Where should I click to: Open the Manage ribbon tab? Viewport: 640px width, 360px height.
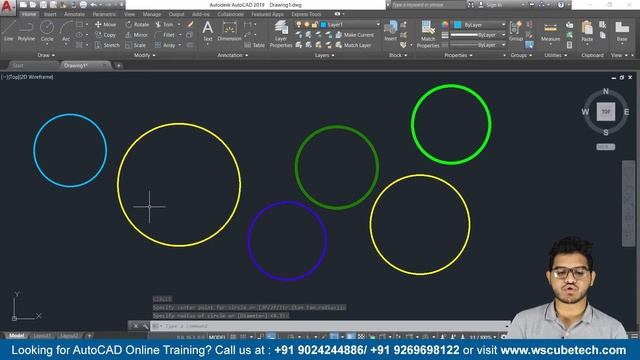tap(152, 14)
